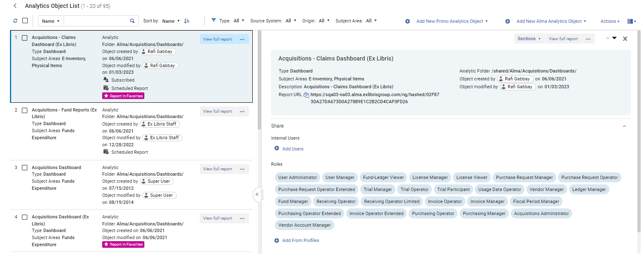Screen dimensions: 644x254
Task: Copy the Report URL with copy icon
Action: click(x=306, y=95)
